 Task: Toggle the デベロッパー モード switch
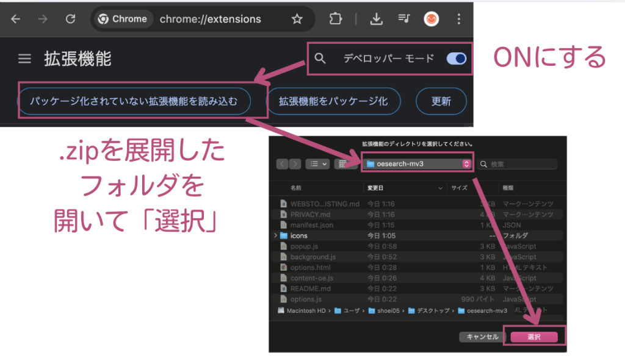point(456,59)
